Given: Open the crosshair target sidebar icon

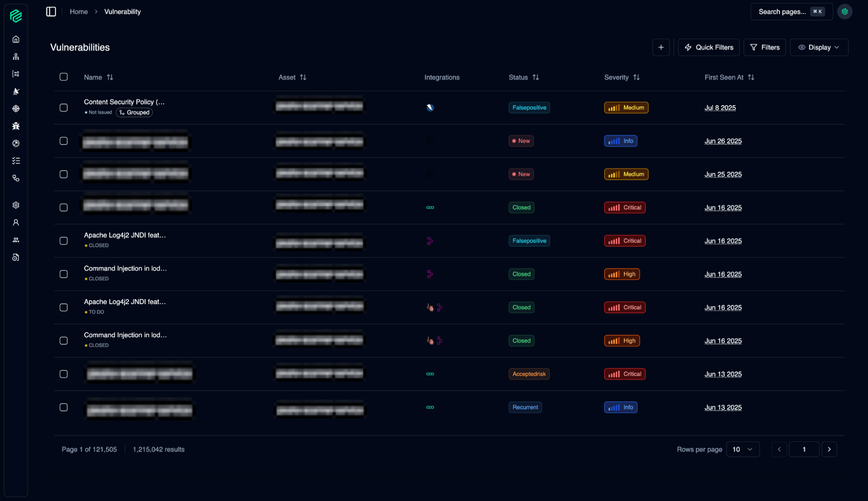Looking at the screenshot, I should click(16, 109).
